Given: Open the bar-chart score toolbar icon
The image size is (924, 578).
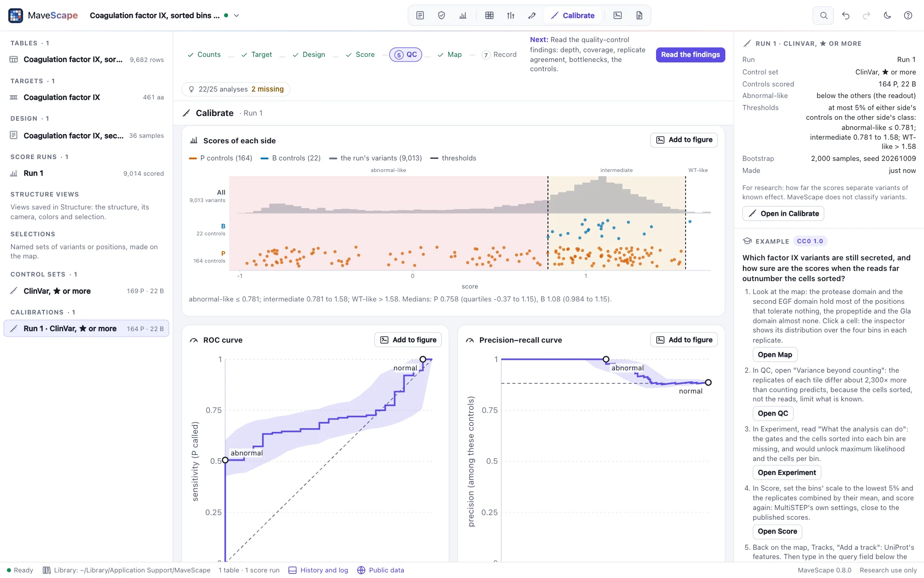Looking at the screenshot, I should pos(463,15).
